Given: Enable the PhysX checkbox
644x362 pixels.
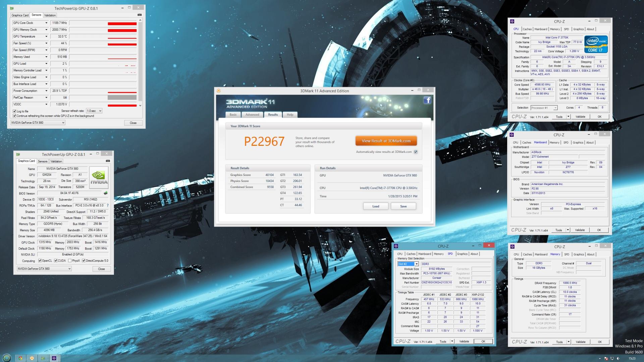Looking at the screenshot, I should (x=70, y=261).
